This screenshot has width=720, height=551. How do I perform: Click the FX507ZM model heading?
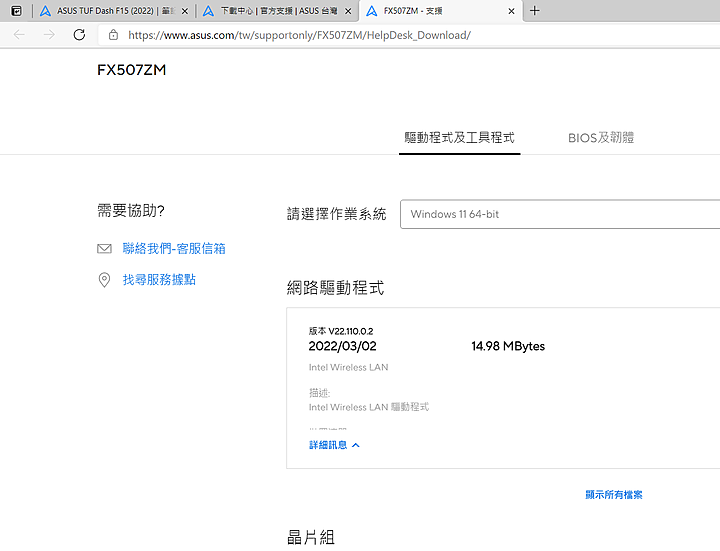tap(131, 70)
